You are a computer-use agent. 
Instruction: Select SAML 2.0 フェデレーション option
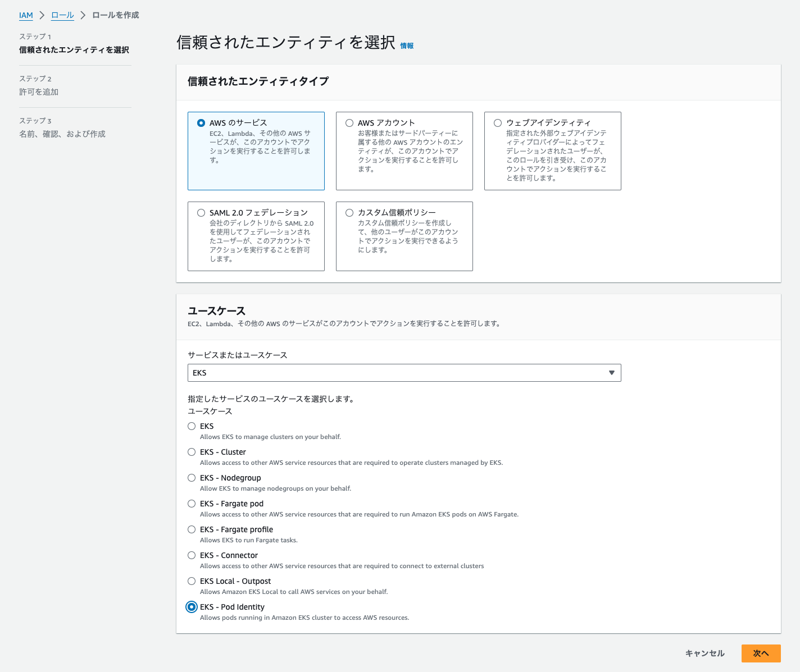click(201, 213)
